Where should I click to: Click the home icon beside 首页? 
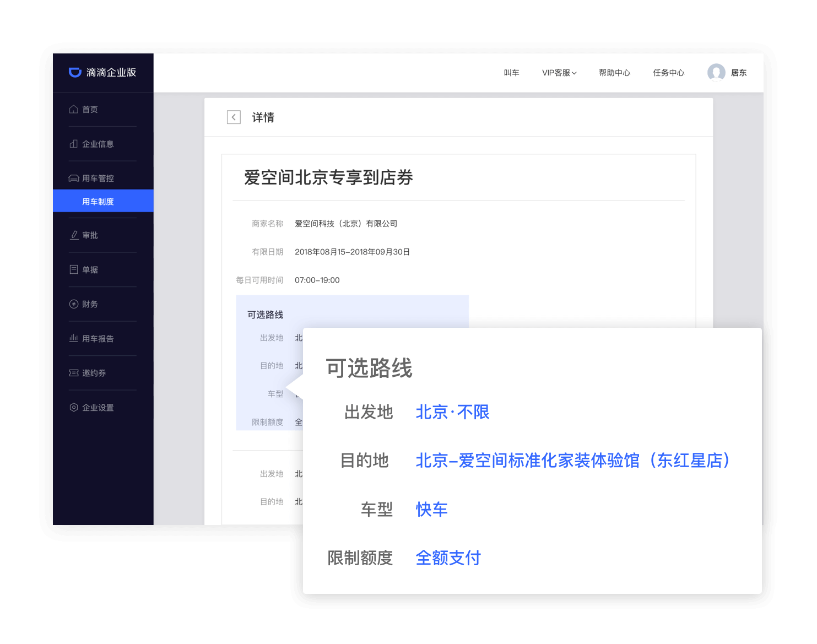[73, 109]
